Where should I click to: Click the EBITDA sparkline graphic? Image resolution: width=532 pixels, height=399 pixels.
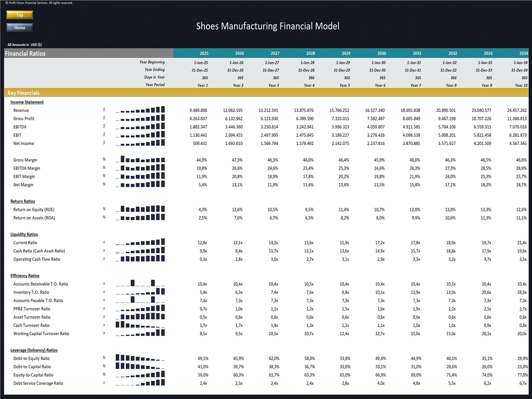[140, 127]
